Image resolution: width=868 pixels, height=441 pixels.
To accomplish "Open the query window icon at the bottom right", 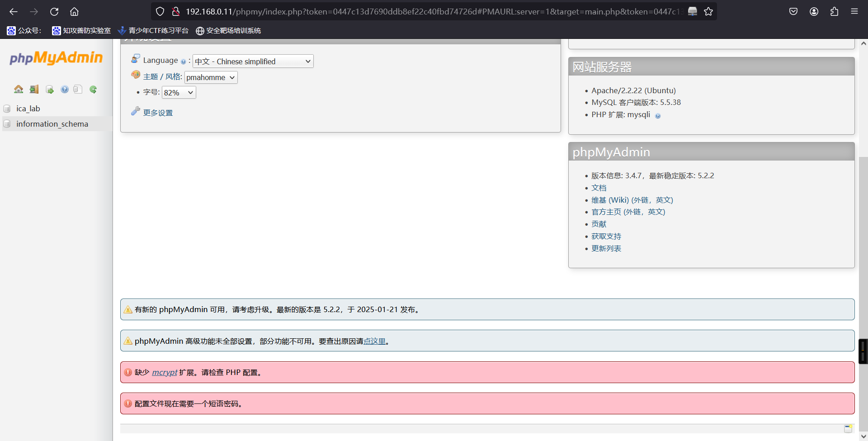I will click(848, 428).
